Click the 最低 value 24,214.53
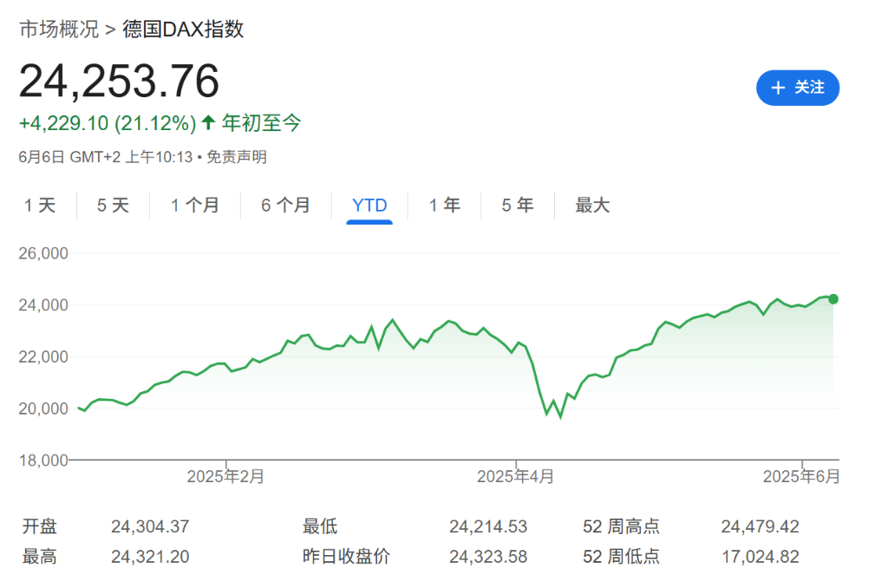Viewport: 888px width, 588px height. pyautogui.click(x=488, y=526)
